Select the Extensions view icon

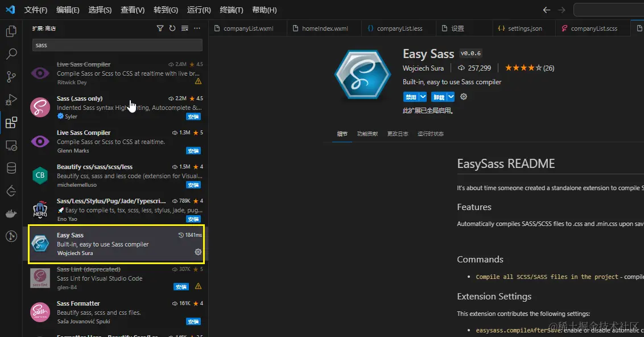[11, 122]
